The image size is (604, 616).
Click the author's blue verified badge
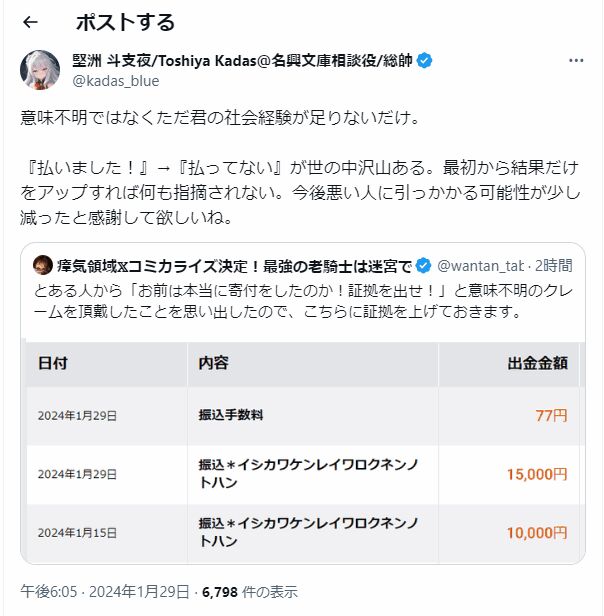pyautogui.click(x=424, y=60)
